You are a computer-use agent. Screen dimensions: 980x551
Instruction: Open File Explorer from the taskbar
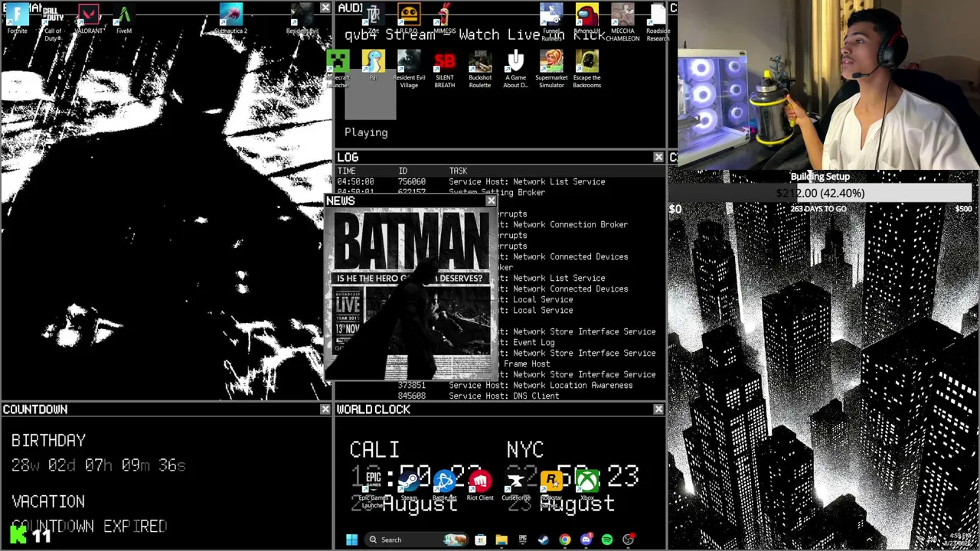click(501, 540)
